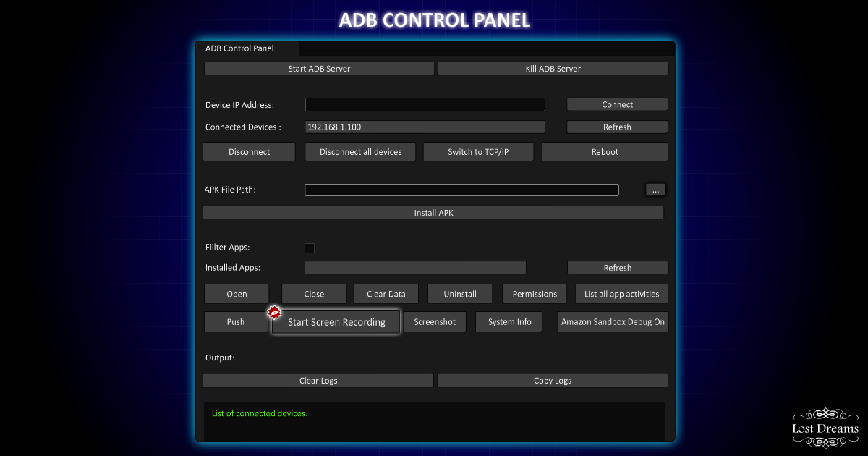Click inside the Device IP Address field
This screenshot has width=868, height=456.
click(x=425, y=104)
